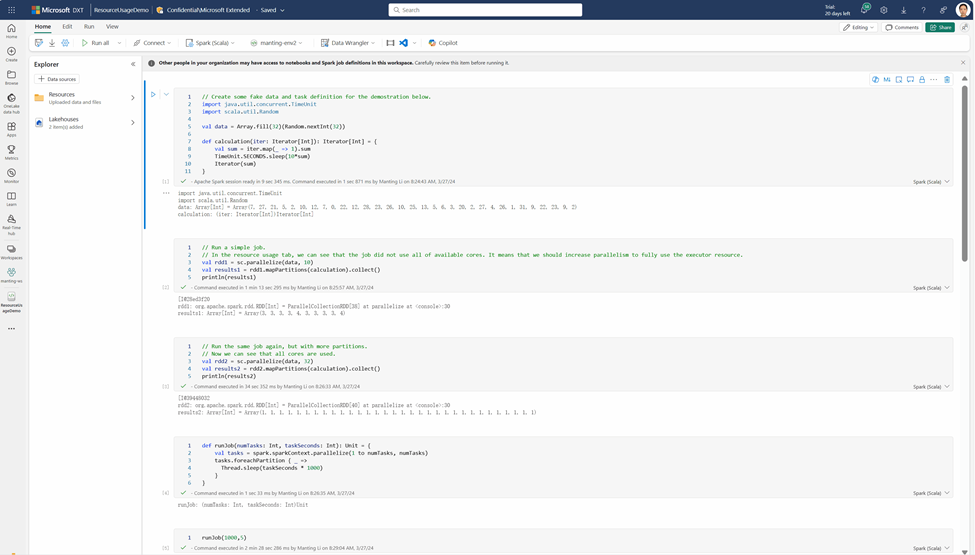This screenshot has width=975, height=555.
Task: Open Apps in the left sidebar
Action: click(x=11, y=129)
